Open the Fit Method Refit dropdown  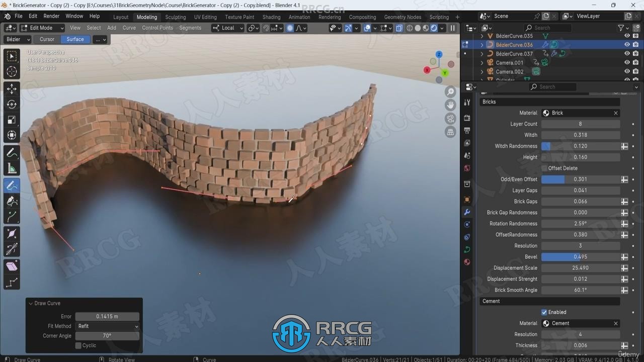click(107, 326)
